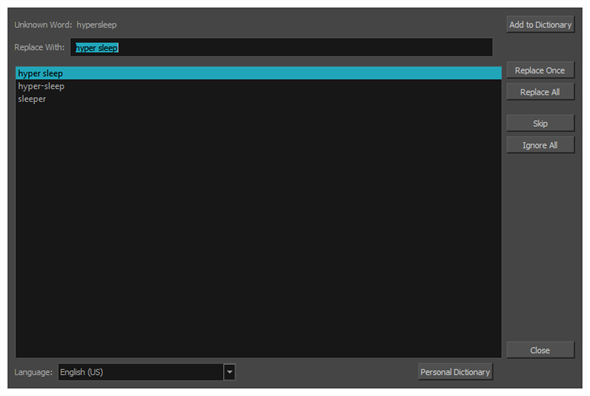Close the spell check dialog
Viewport: 590px width, 396px height.
click(x=540, y=350)
